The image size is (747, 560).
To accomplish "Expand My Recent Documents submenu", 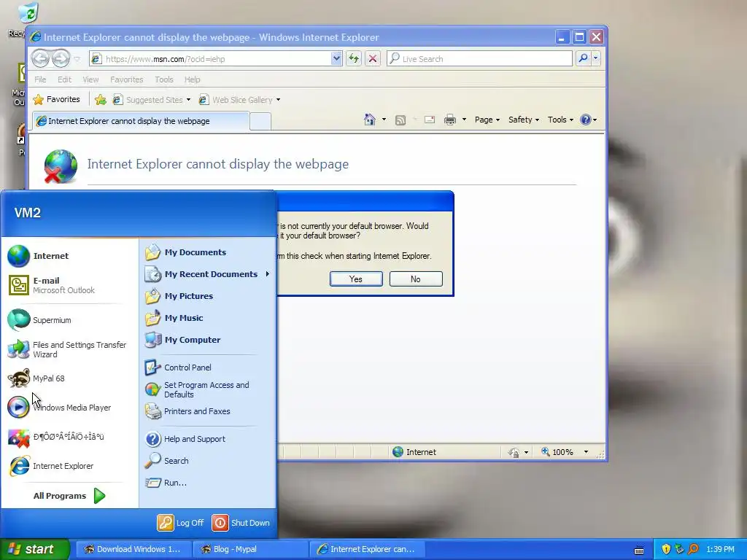I will pyautogui.click(x=207, y=274).
